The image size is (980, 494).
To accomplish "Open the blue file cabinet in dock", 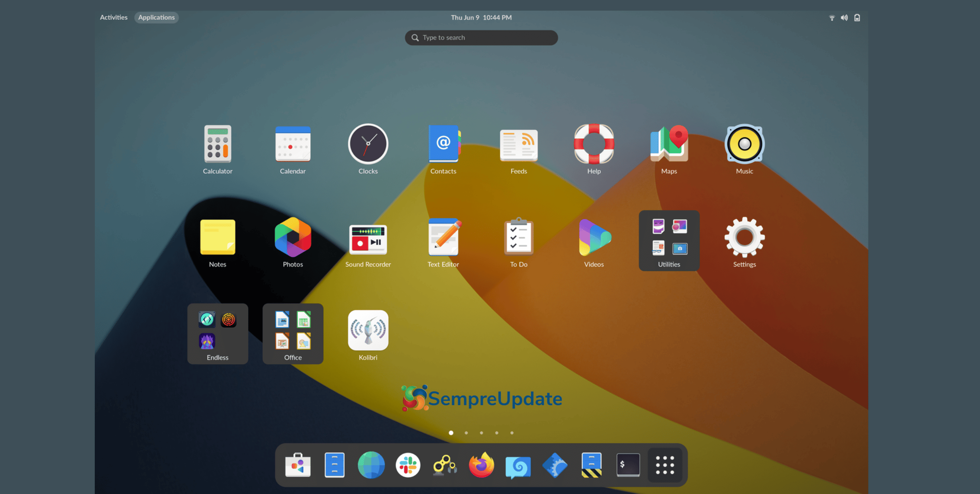I will pos(334,465).
